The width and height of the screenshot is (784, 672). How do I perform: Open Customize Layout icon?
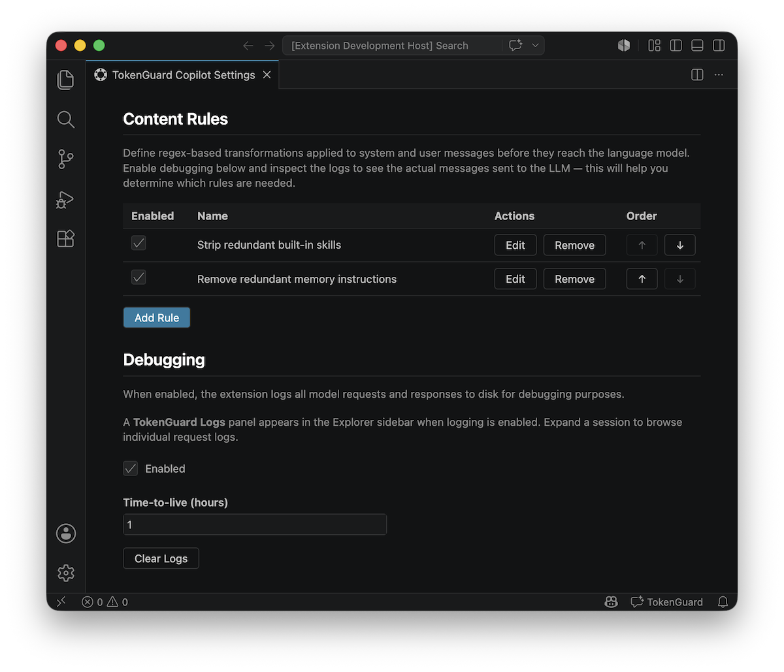coord(654,45)
